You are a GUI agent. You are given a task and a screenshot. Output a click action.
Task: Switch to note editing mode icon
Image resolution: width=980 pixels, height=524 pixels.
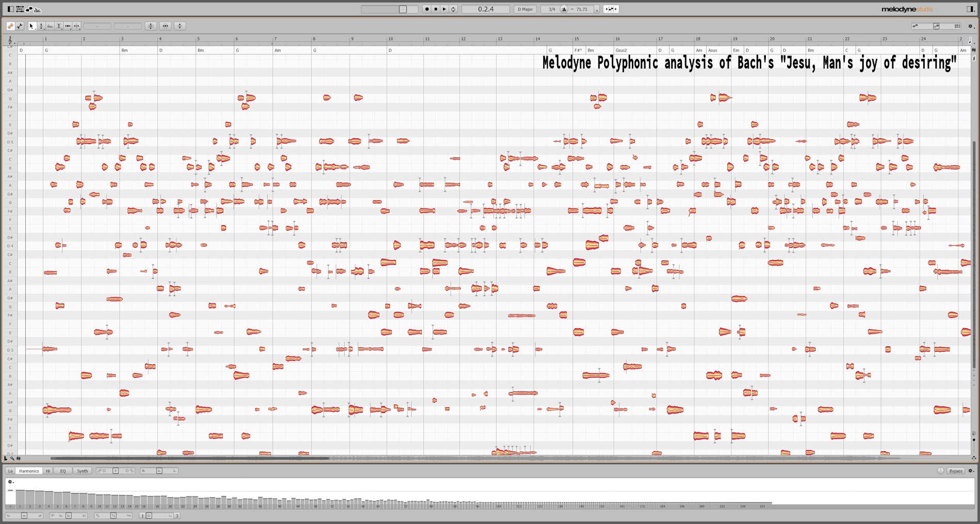pos(10,26)
